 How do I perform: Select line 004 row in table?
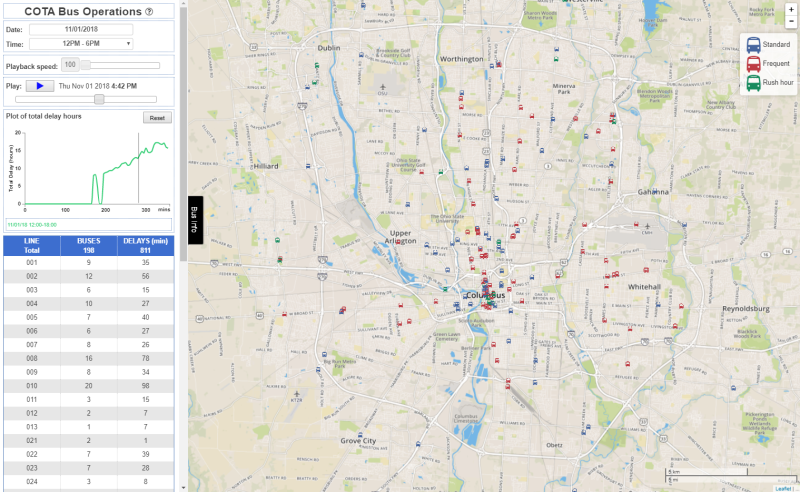(x=89, y=304)
